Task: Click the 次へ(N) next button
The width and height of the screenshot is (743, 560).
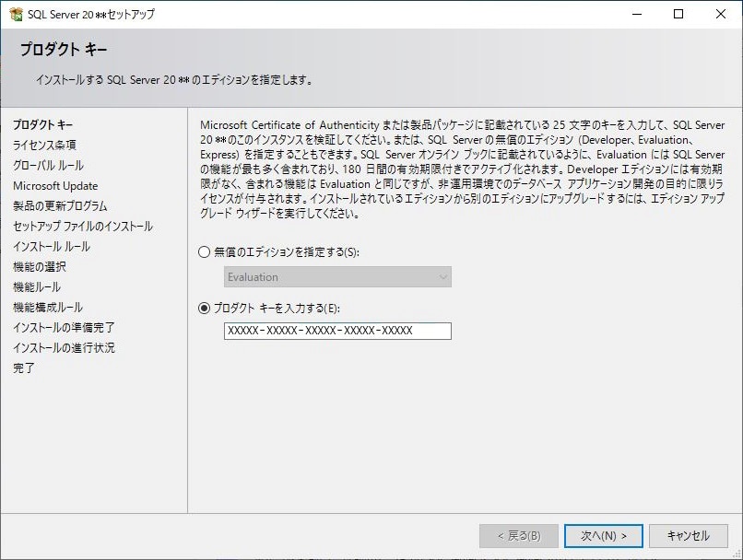Action: tap(603, 536)
